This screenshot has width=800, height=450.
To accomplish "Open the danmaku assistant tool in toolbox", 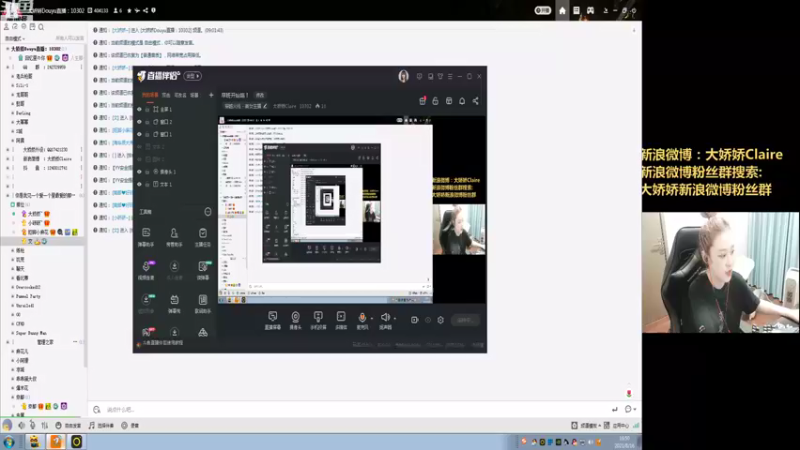I will 146,236.
